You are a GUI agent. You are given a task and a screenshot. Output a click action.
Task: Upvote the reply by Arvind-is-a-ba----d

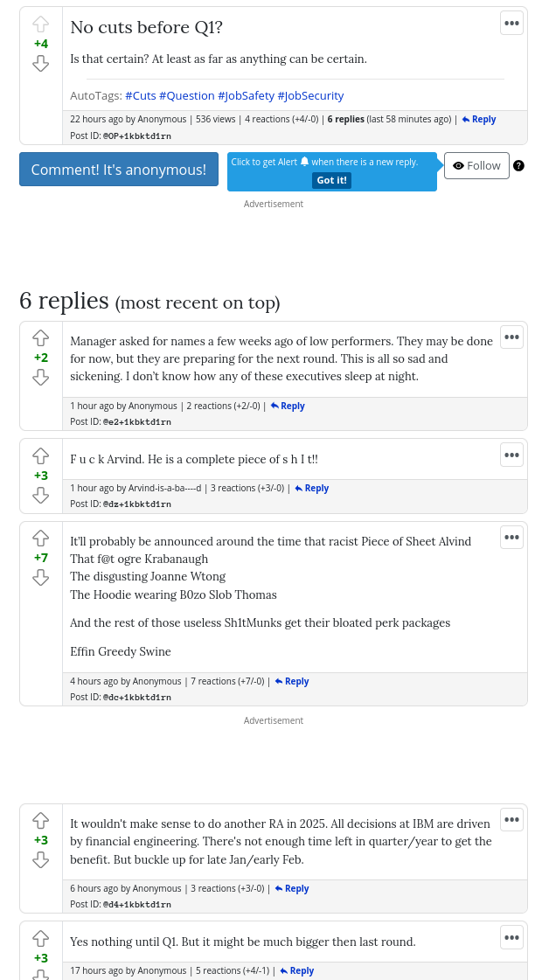click(x=40, y=456)
